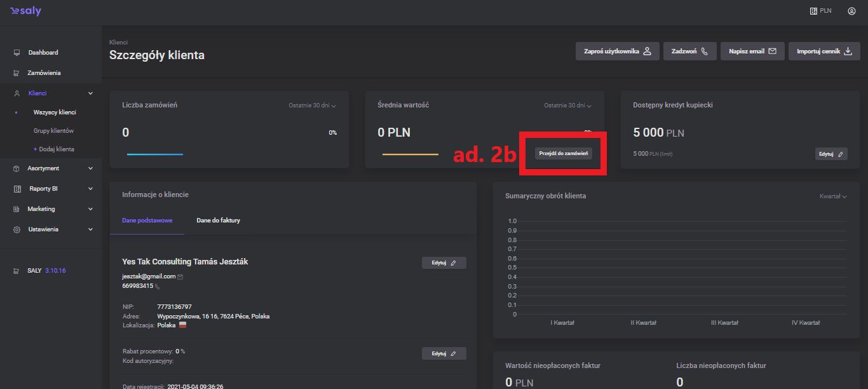
Task: Click the PLN currency selector icon
Action: (x=813, y=11)
